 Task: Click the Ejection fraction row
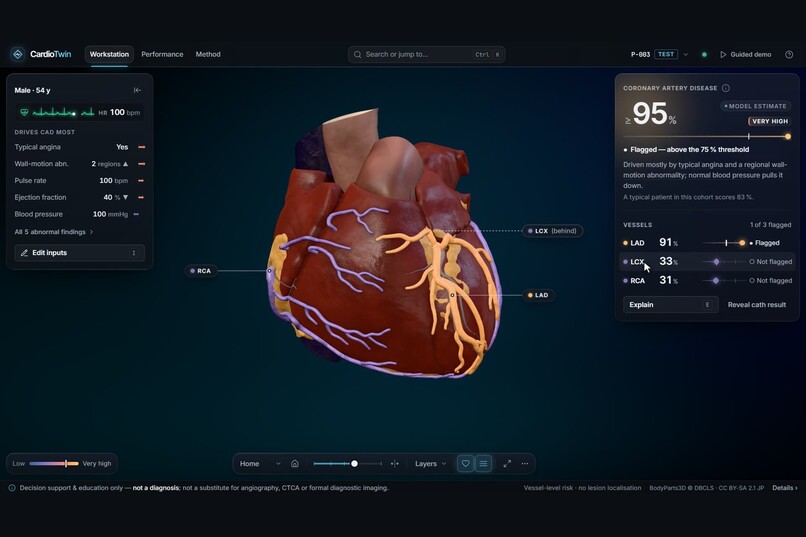(80, 197)
